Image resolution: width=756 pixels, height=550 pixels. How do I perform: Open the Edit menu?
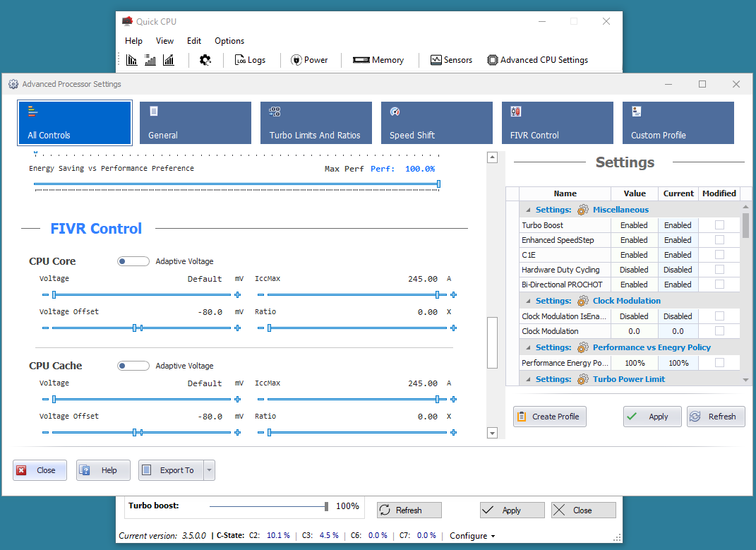[x=194, y=41]
